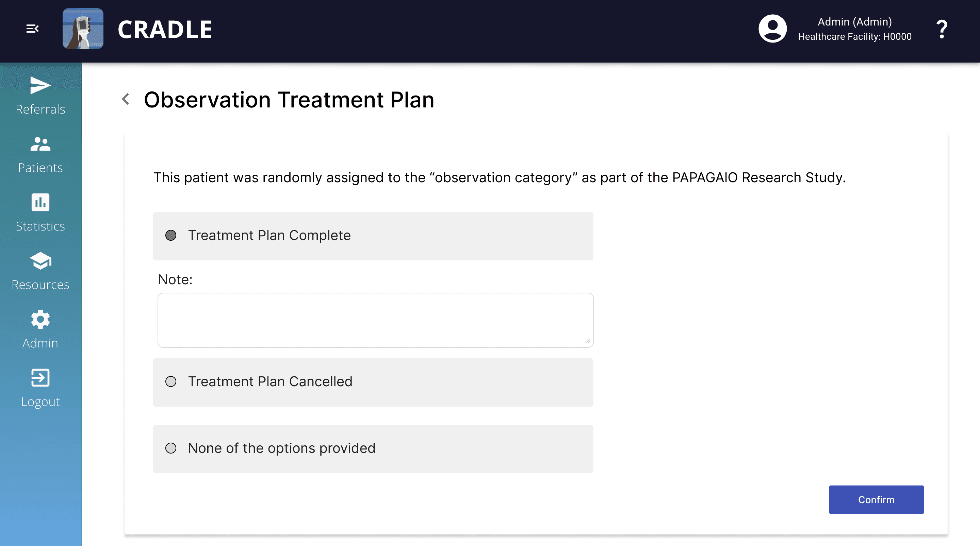The image size is (980, 546).
Task: Open the Resources graduation cap icon
Action: (40, 261)
